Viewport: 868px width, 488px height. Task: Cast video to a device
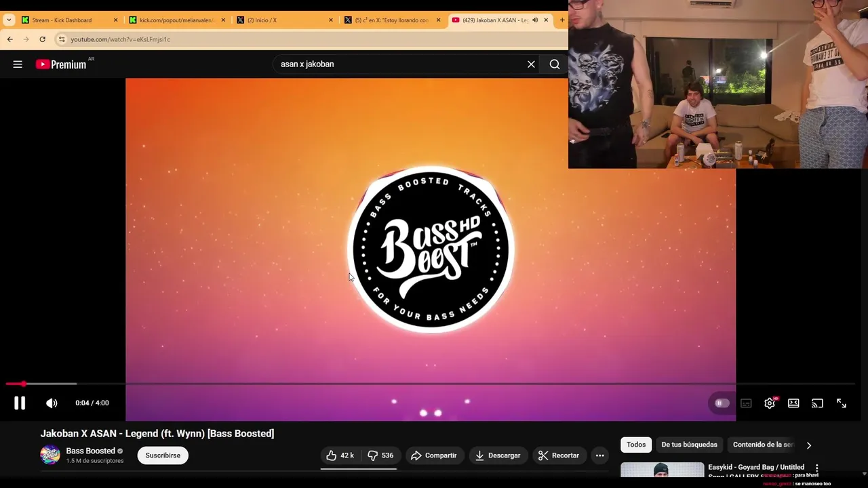[x=817, y=403]
